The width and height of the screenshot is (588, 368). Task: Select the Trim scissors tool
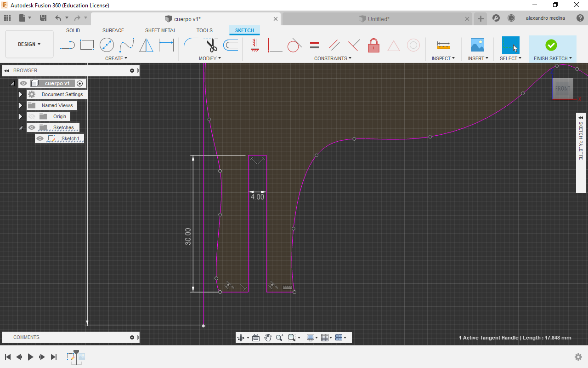click(211, 45)
